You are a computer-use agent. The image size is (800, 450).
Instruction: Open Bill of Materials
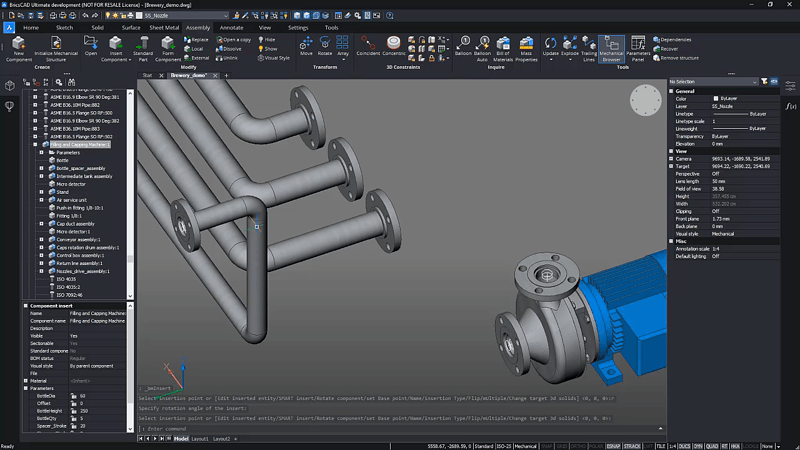503,49
